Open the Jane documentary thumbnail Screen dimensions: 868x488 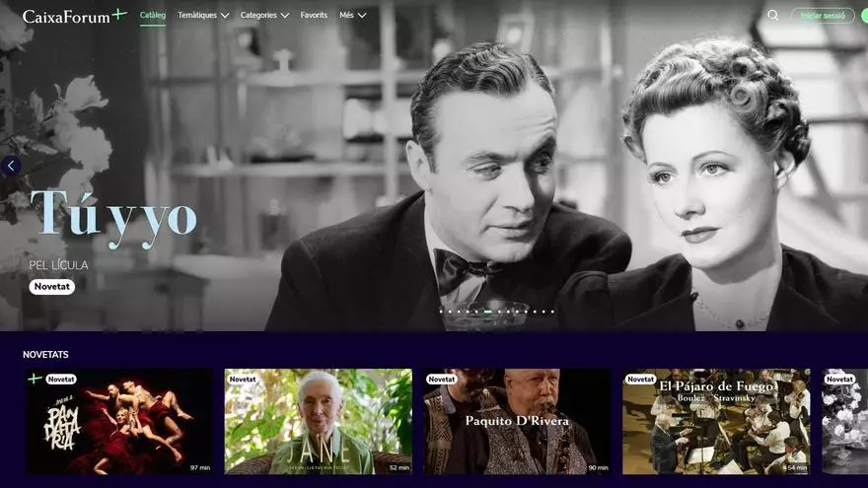point(318,422)
